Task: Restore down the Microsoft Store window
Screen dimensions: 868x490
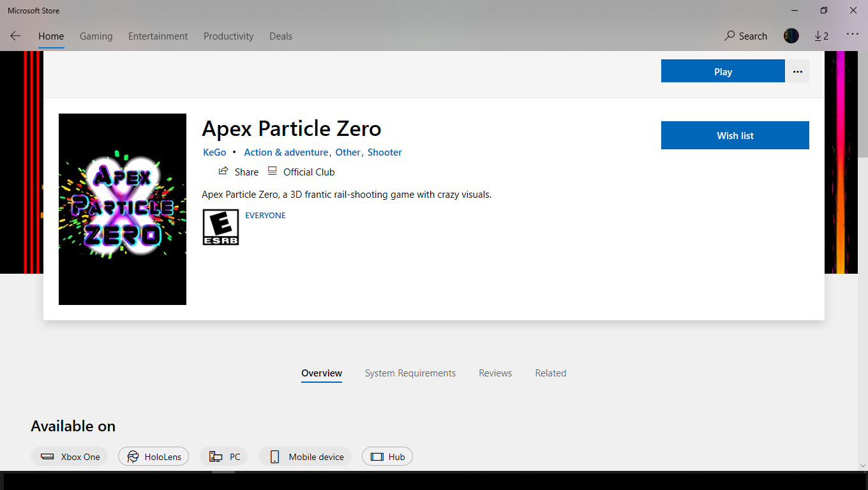Action: pos(824,10)
